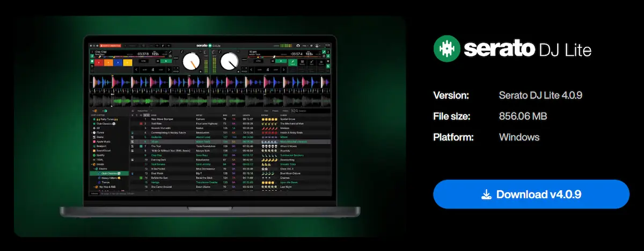Click the left deck virtual platter

coord(192,62)
